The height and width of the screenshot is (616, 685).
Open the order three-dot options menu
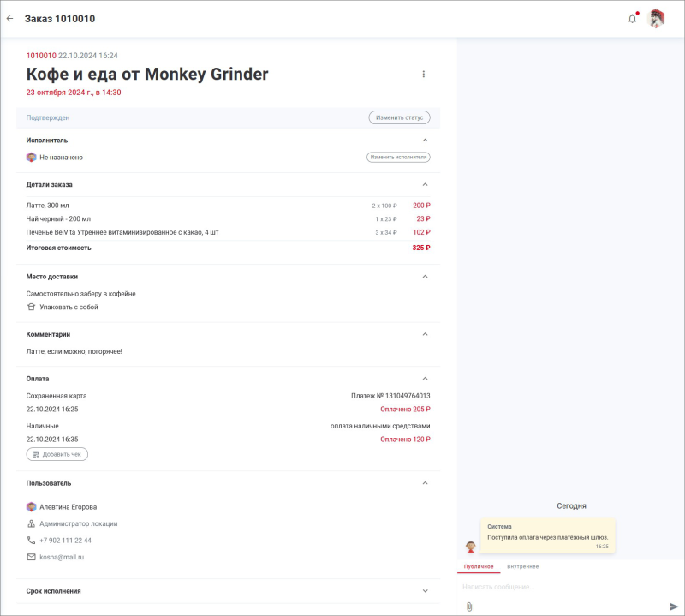tap(423, 75)
